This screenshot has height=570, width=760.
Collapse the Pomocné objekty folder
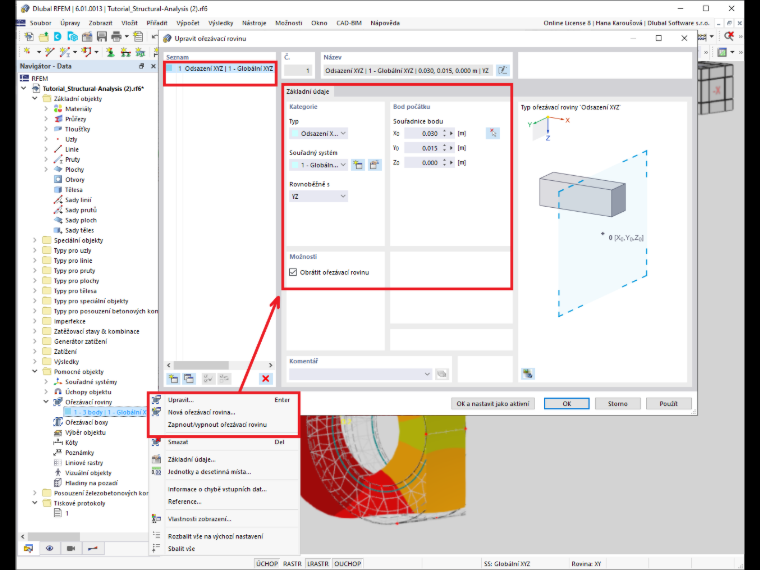[x=35, y=371]
